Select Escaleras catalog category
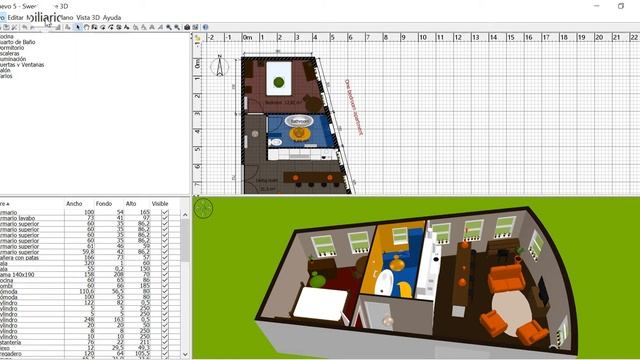Viewport: 640px width, 360px height. pyautogui.click(x=10, y=53)
